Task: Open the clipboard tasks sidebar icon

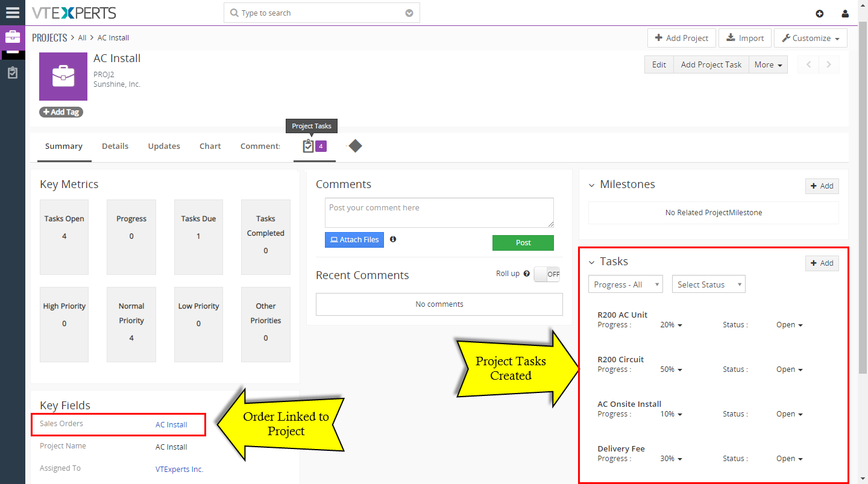Action: point(13,72)
